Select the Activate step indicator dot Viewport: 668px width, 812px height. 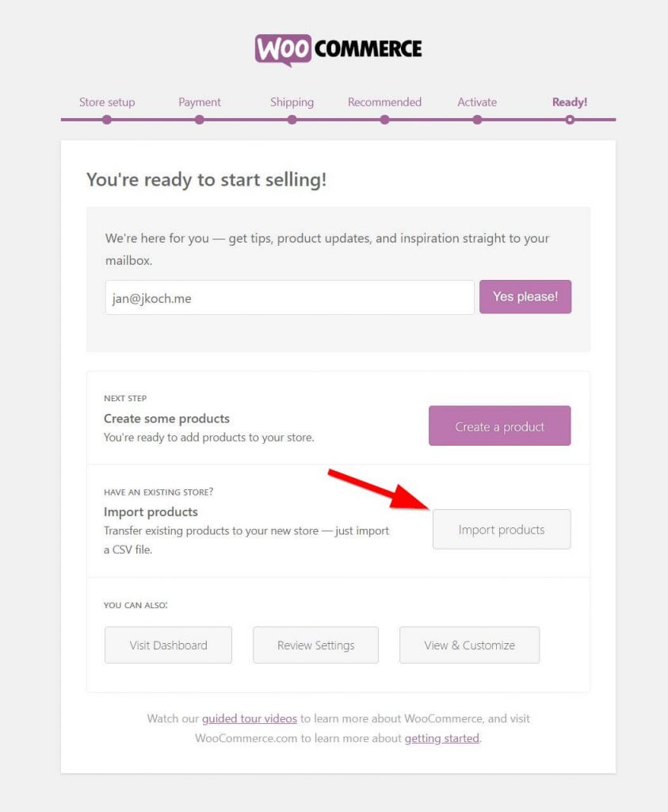tap(477, 117)
